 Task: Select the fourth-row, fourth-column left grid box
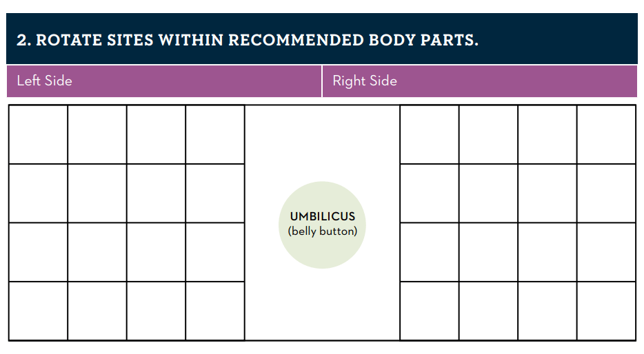point(215,311)
